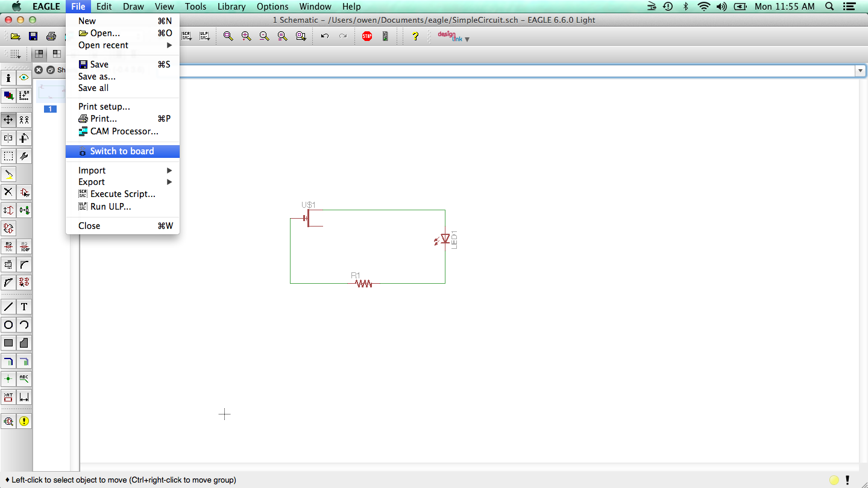Select the Mark tool
The image size is (868, 488).
coord(24,95)
